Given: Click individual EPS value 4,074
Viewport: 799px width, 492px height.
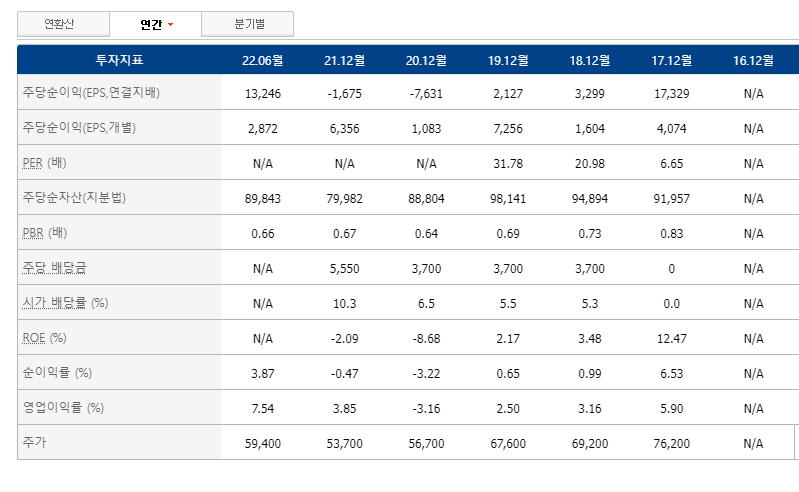Looking at the screenshot, I should coord(672,129).
